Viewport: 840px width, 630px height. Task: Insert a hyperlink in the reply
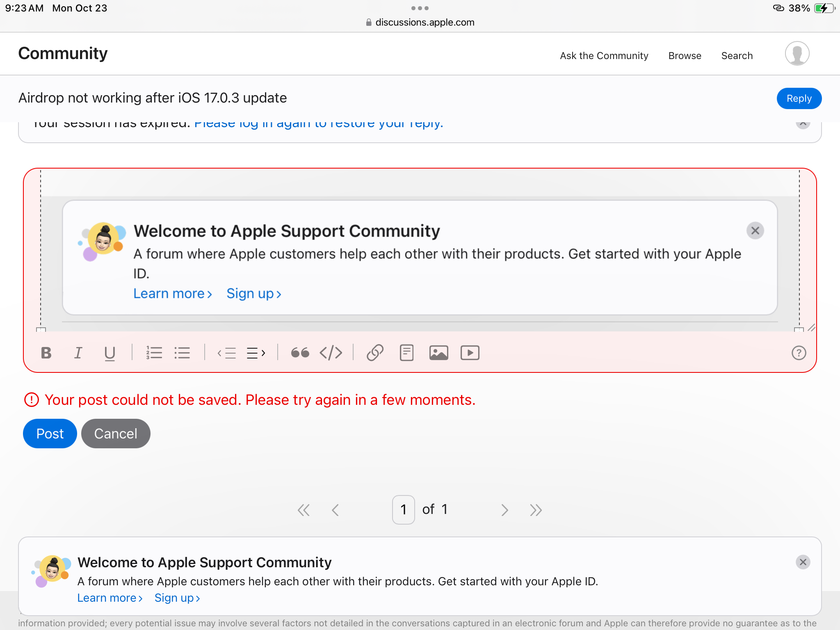point(375,353)
